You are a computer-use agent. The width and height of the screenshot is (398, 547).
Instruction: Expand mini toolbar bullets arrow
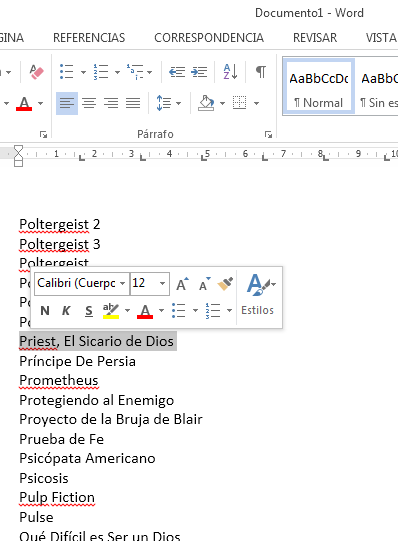pos(195,310)
